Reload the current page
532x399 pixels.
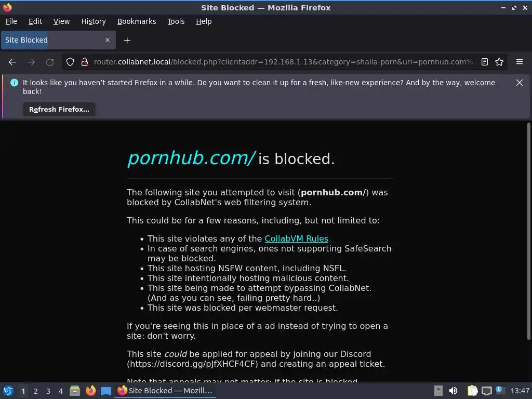pos(50,62)
